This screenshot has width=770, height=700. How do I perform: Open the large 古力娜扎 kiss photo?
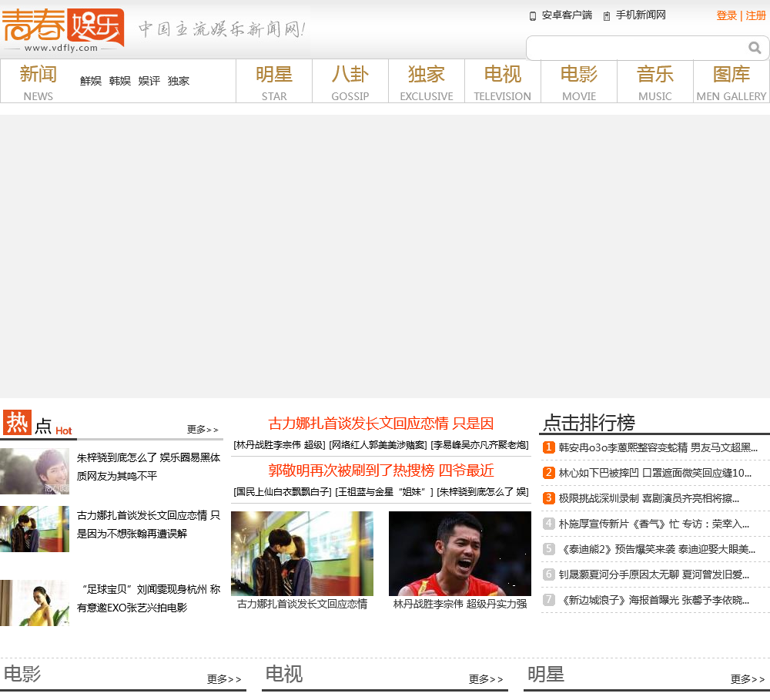point(302,554)
